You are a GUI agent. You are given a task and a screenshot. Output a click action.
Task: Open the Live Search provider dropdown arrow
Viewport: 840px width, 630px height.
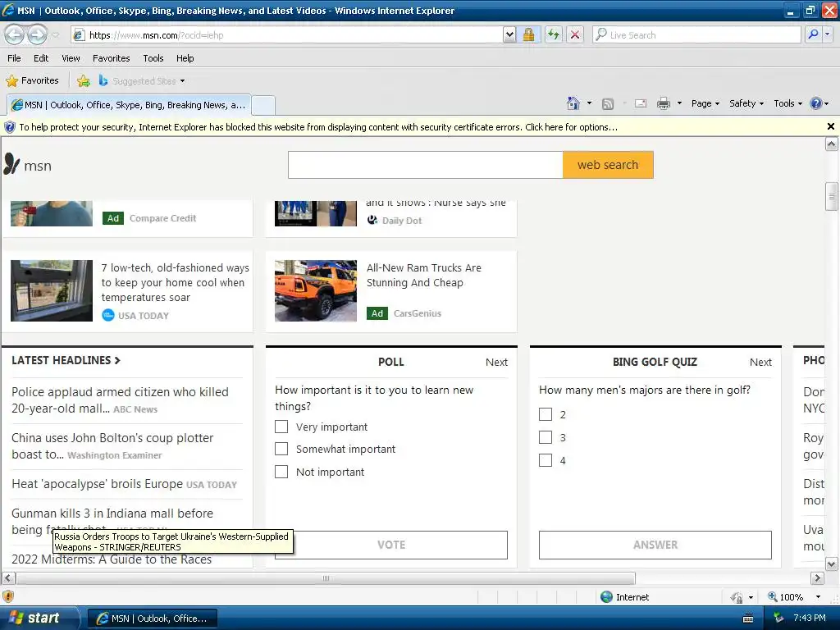[829, 34]
